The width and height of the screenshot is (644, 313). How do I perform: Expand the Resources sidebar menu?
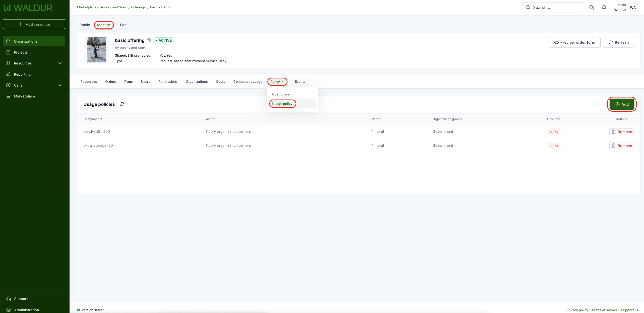(60, 63)
